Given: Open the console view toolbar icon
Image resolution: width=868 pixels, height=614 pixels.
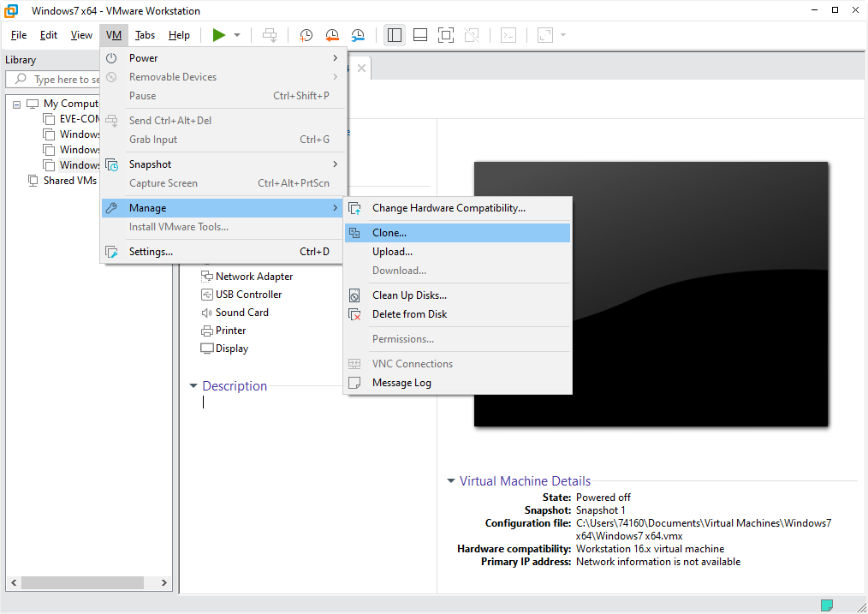Looking at the screenshot, I should pyautogui.click(x=508, y=35).
